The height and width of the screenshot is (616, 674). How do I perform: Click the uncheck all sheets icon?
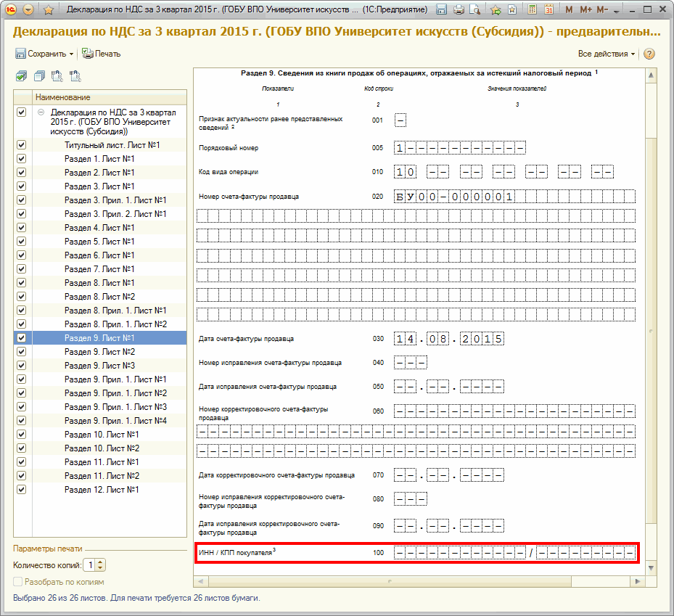coord(39,76)
